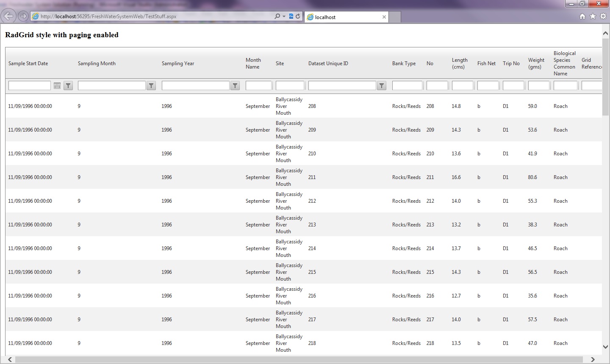This screenshot has width=610, height=364.
Task: Click the compatibility view icon in address bar
Action: click(291, 16)
